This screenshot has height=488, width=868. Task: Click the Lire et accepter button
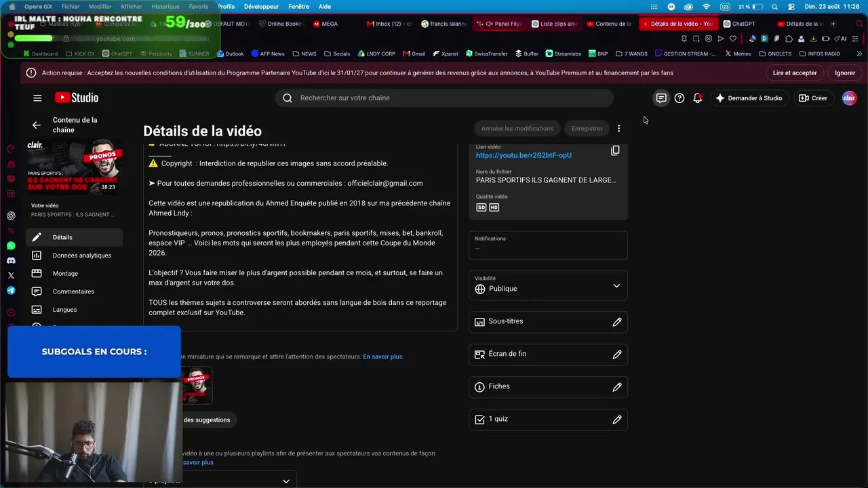795,73
